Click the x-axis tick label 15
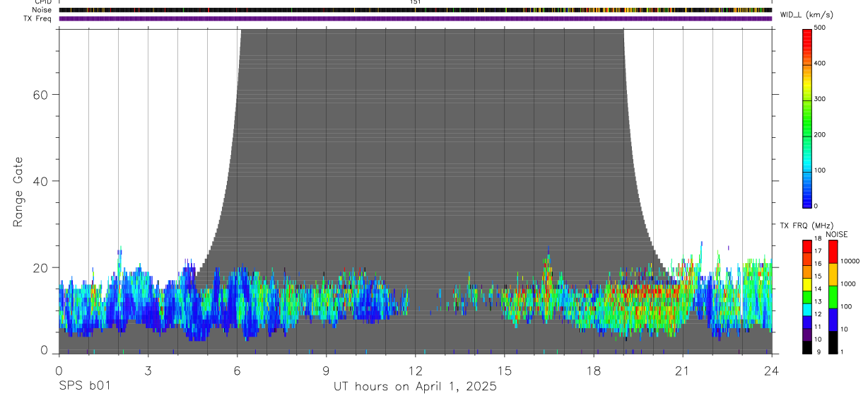The image size is (868, 401). tap(505, 370)
